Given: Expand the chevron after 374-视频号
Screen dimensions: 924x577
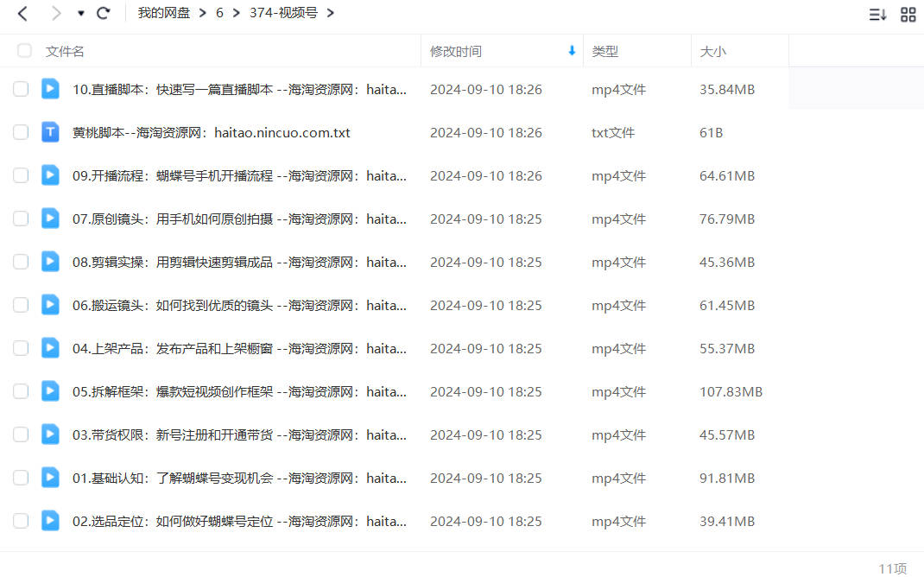Looking at the screenshot, I should (x=331, y=13).
